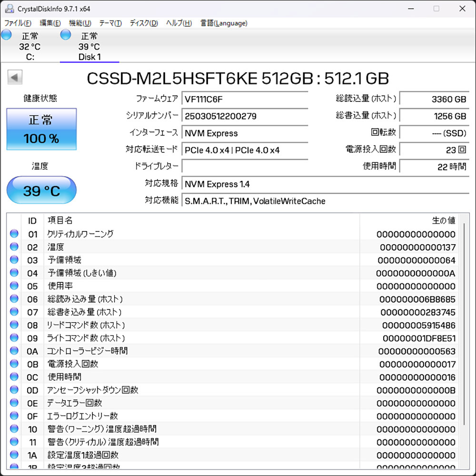Click status orb for クリティカルワーニング row
476x476 pixels.
click(14, 234)
